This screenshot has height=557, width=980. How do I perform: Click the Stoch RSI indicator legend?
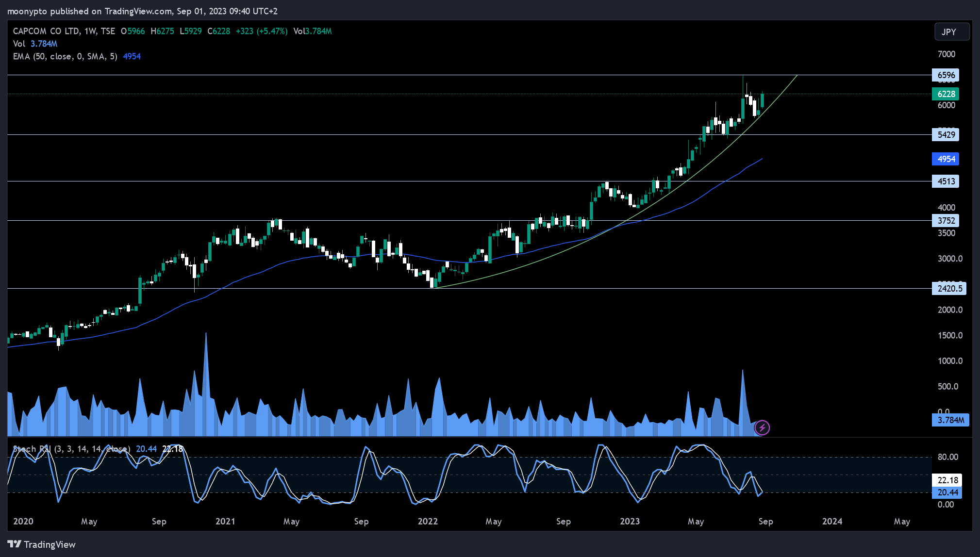point(71,449)
